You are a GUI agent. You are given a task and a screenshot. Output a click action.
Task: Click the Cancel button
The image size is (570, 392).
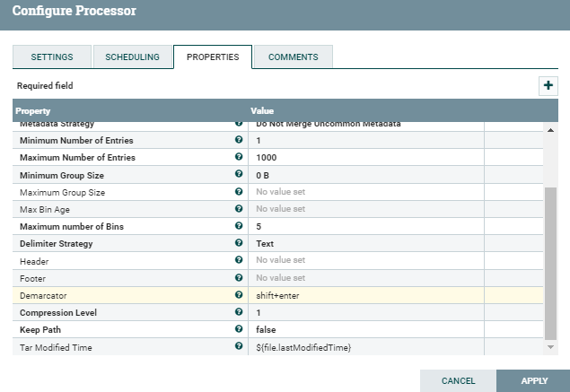point(458,380)
